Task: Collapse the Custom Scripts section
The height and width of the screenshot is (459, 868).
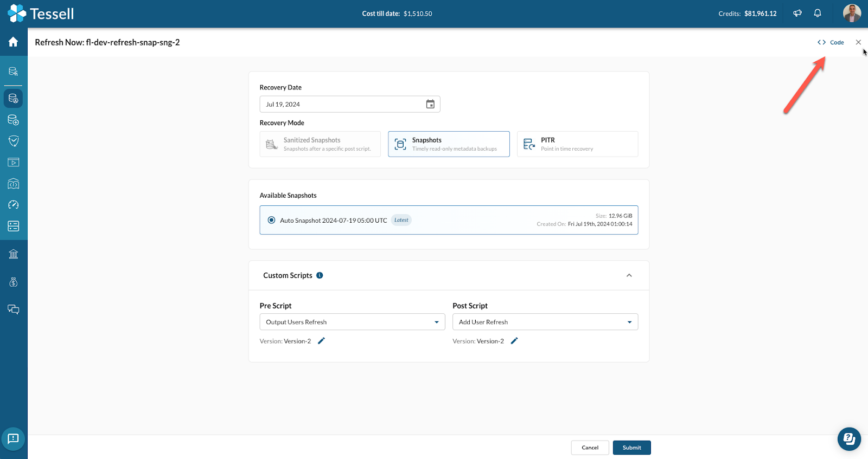Action: coord(629,275)
